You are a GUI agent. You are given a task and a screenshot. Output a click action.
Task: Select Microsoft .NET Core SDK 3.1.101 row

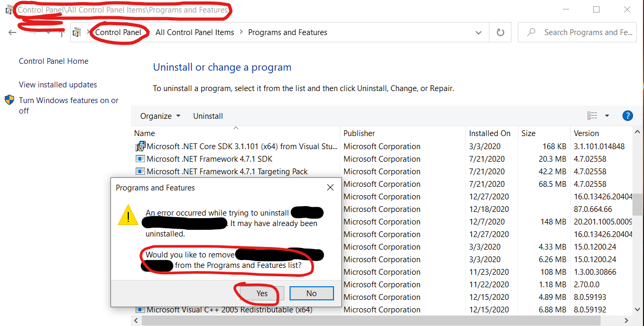[382, 147]
